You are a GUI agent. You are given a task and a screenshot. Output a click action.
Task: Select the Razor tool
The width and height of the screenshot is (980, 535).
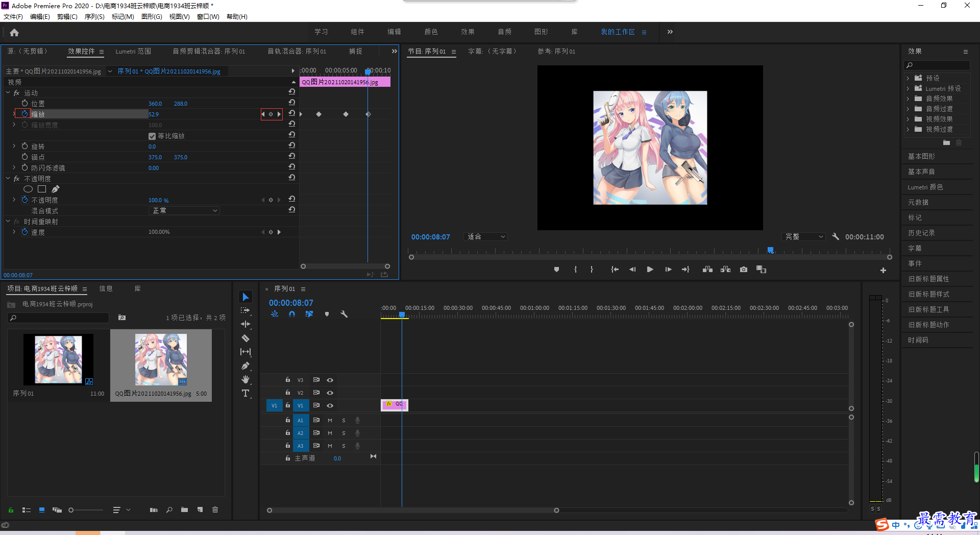point(246,338)
